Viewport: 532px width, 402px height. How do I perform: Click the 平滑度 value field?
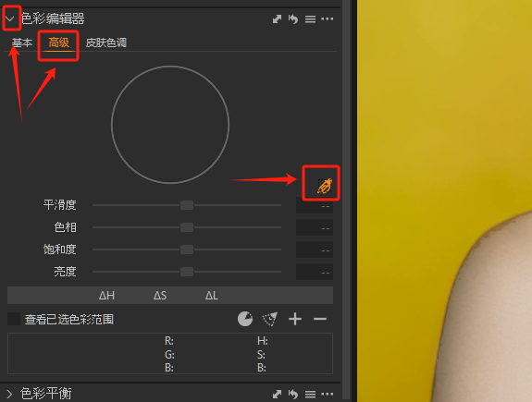[315, 205]
